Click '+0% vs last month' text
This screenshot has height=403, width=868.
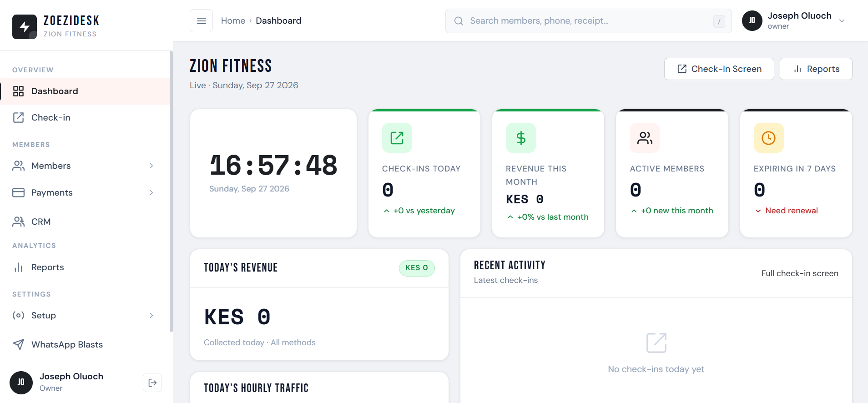pos(553,217)
